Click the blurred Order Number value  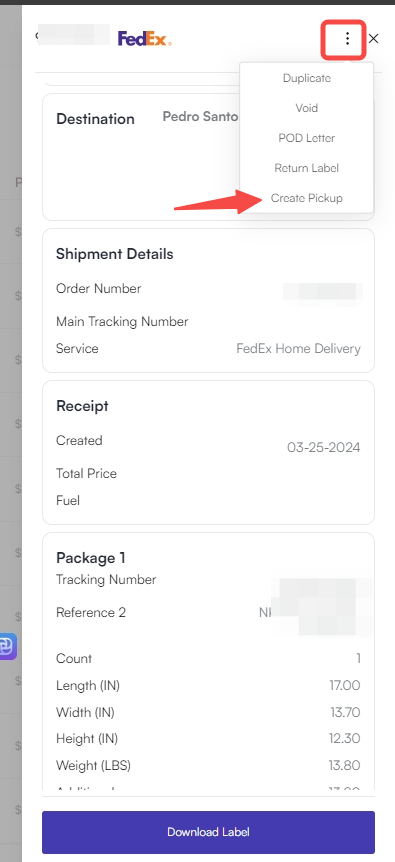click(x=323, y=291)
